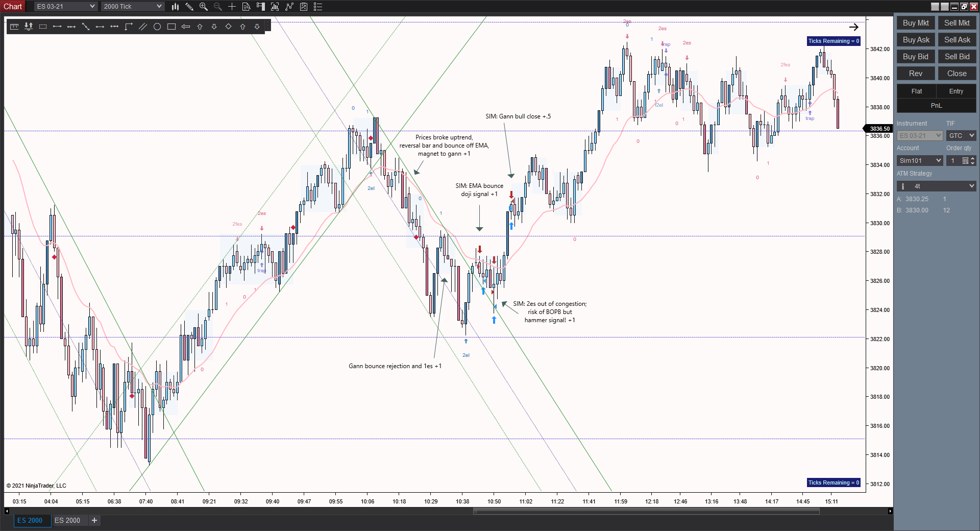Open the order quantity calculator icon
The width and height of the screenshot is (980, 531).
965,161
